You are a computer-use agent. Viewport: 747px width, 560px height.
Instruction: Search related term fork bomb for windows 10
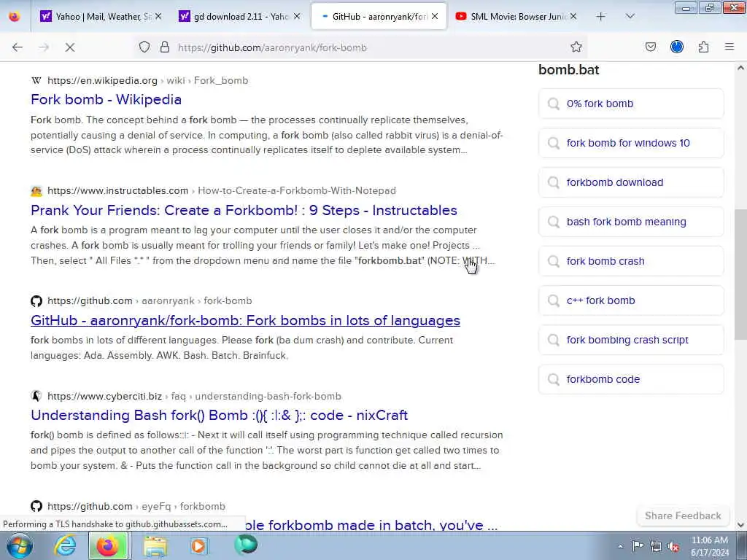point(631,143)
